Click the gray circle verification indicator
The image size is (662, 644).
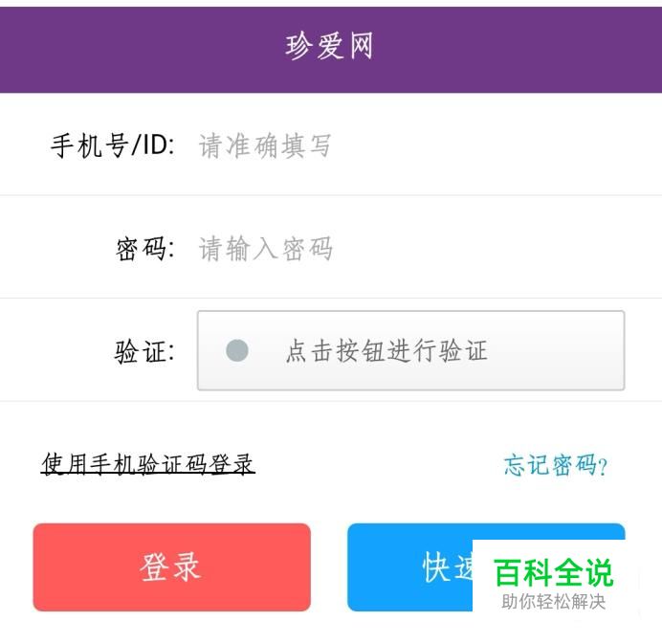coord(237,351)
